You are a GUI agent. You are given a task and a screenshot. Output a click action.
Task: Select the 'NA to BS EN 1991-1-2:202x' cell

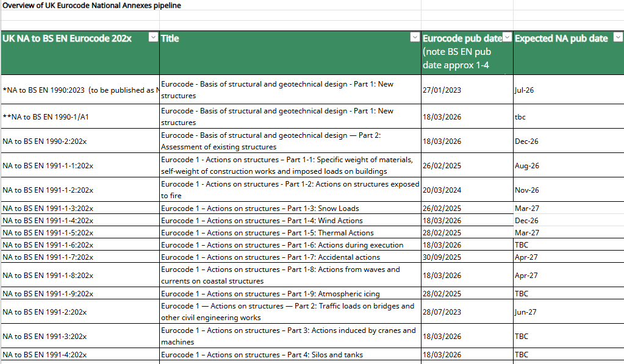tap(80, 190)
